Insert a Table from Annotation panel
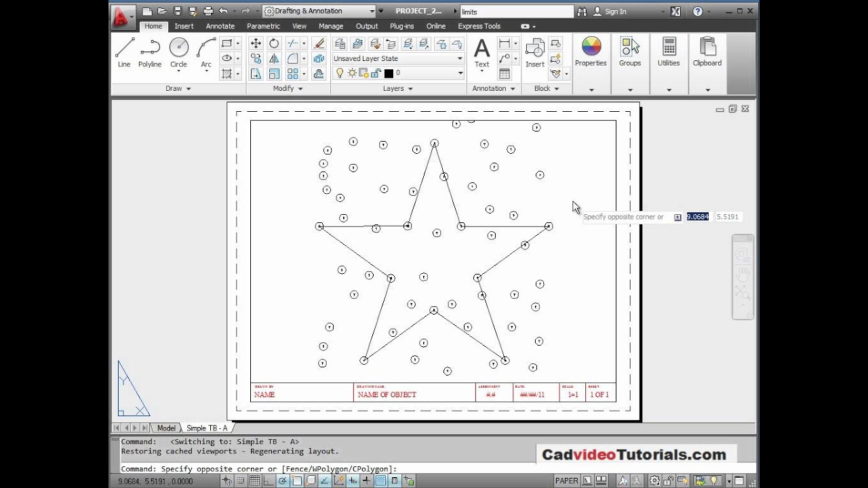Viewport: 868px width, 488px height. (x=505, y=74)
